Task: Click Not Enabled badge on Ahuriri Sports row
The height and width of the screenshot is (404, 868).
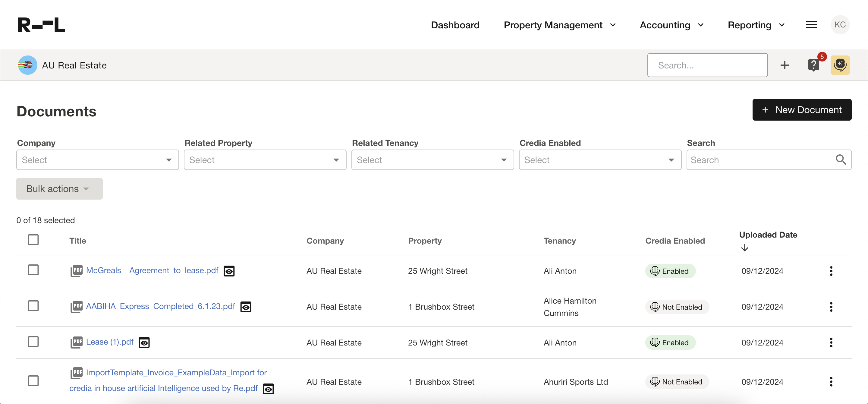Action: (677, 382)
